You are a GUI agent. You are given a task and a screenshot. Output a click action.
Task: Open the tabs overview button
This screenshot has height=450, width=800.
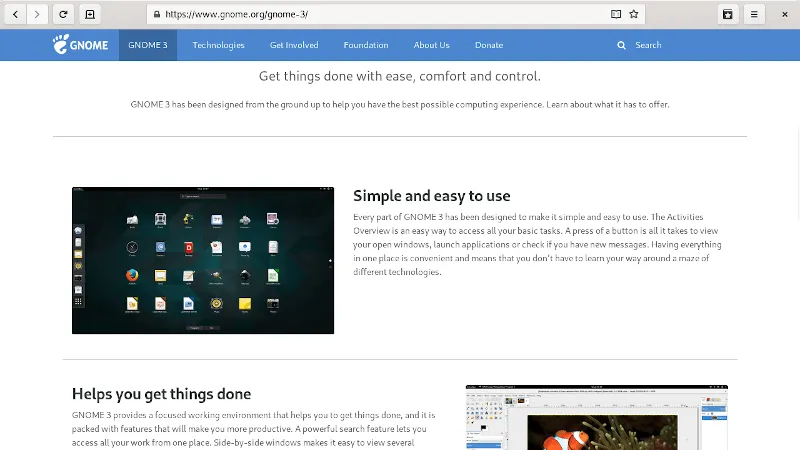(x=728, y=14)
